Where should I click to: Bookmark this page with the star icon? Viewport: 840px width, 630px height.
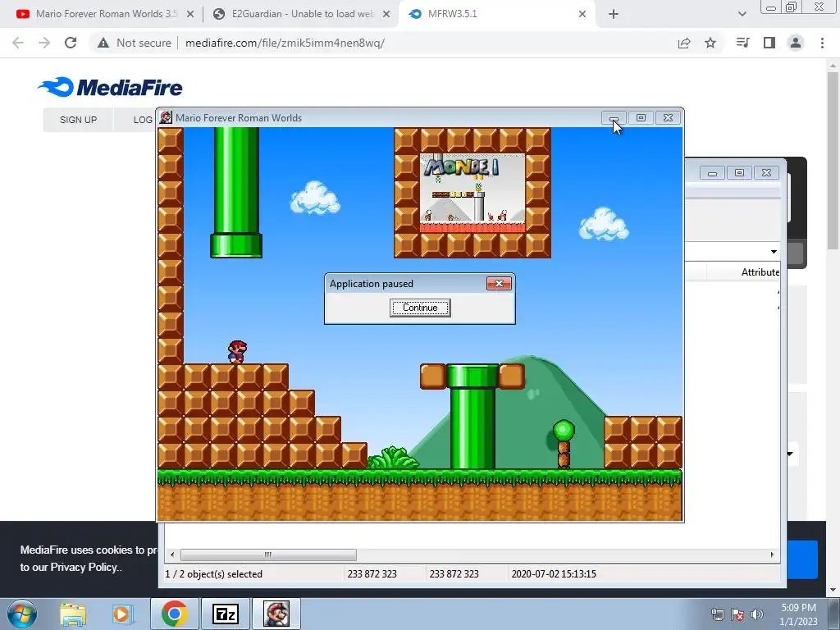pyautogui.click(x=710, y=43)
